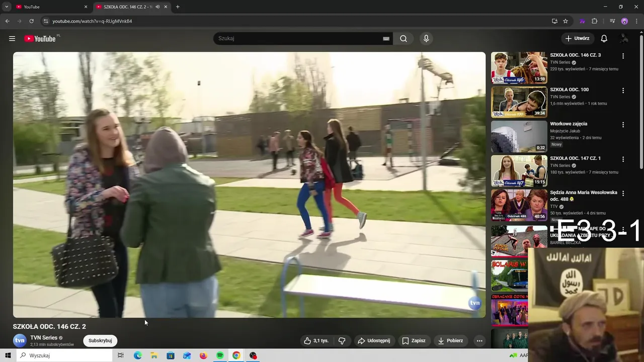Image resolution: width=644 pixels, height=362 pixels.
Task: Like the video (3,1 tys.)
Action: tap(316, 340)
